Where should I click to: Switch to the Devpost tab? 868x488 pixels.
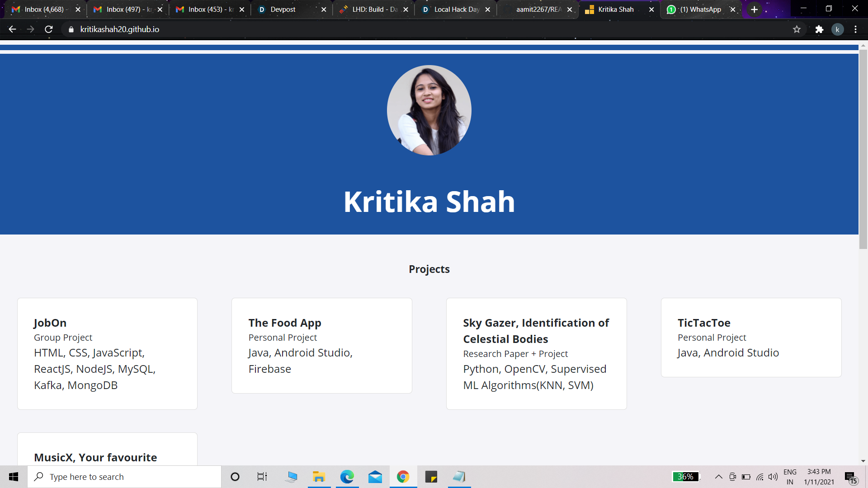283,9
